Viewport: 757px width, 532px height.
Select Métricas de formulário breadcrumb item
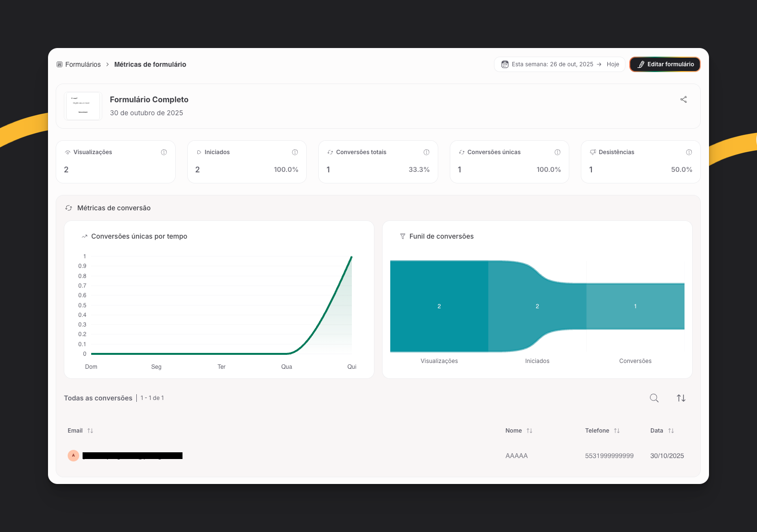[x=150, y=64]
